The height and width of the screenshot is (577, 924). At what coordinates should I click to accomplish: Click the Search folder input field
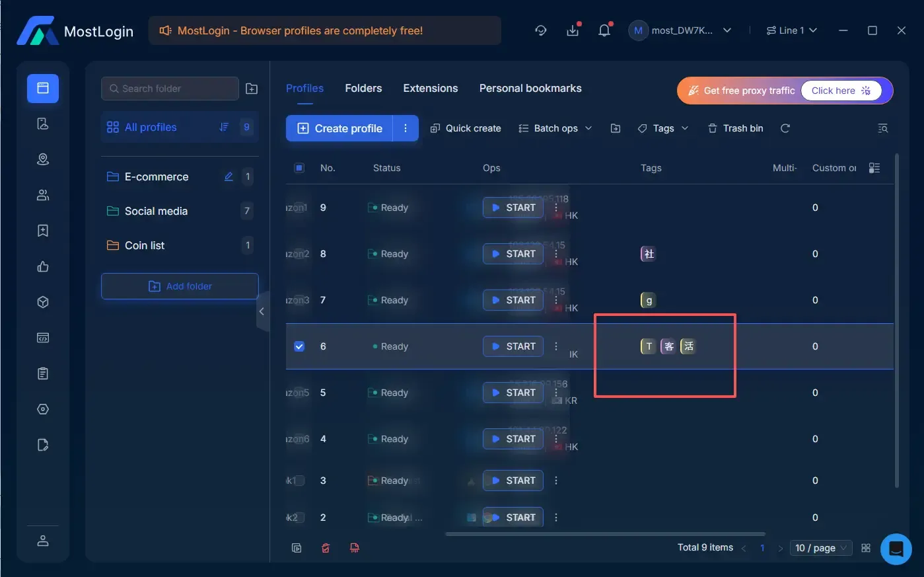coord(170,89)
